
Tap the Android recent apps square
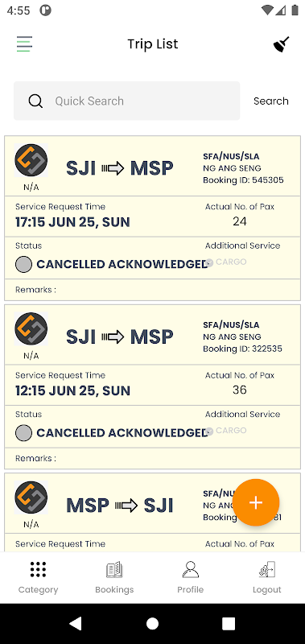click(229, 623)
